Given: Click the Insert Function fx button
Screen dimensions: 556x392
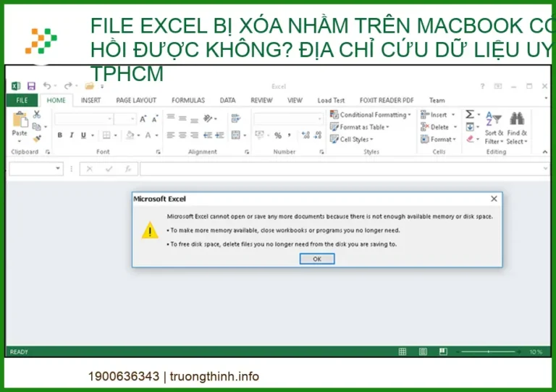Looking at the screenshot, I should click(128, 169).
